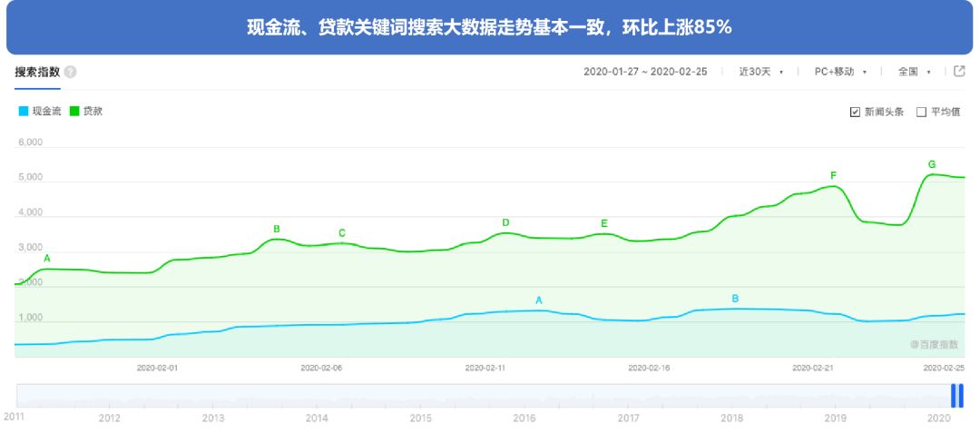The height and width of the screenshot is (433, 980).
Task: Open the 全国 region dropdown
Action: (914, 72)
